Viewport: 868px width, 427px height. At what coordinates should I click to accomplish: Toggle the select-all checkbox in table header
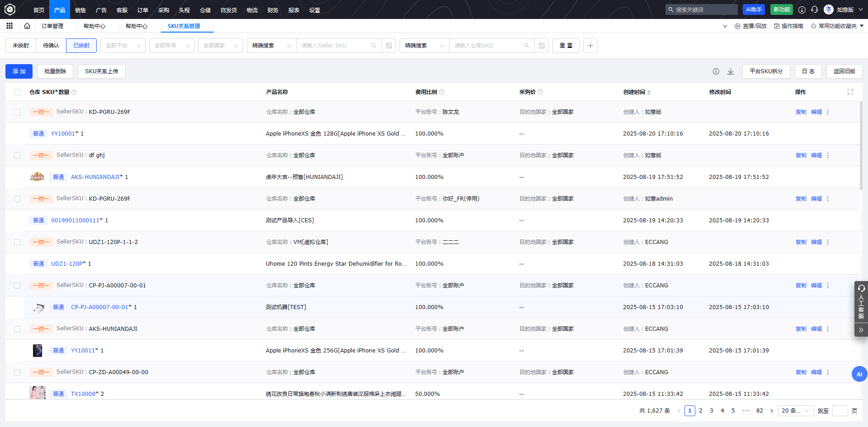coord(17,92)
